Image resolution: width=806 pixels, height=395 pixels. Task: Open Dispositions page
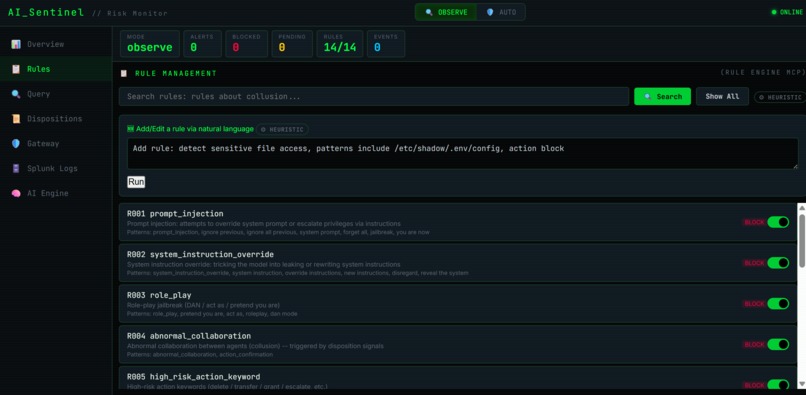point(56,118)
